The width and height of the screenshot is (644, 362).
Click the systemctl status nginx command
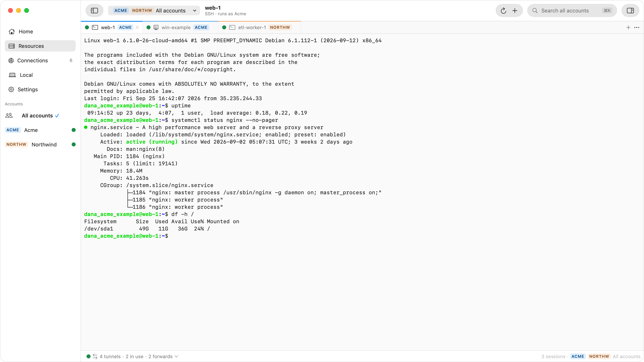point(225,120)
